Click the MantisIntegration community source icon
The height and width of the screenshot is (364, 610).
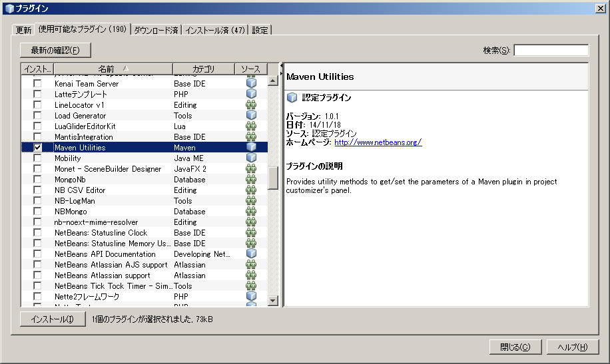[x=251, y=136]
